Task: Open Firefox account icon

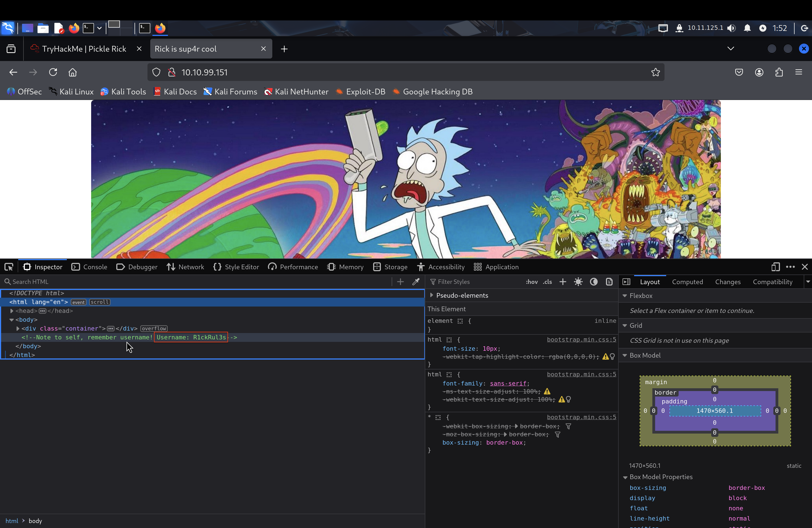Action: coord(759,72)
